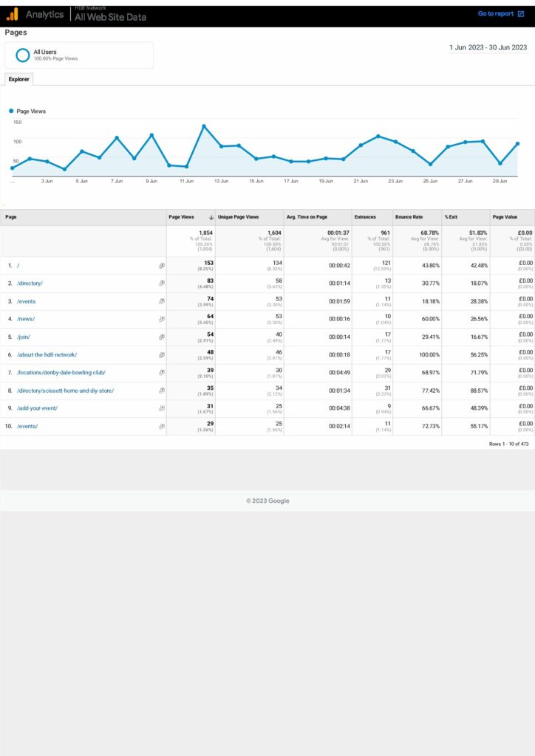The width and height of the screenshot is (535, 756).
Task: Open homepage '/' row external link icon
Action: (x=161, y=266)
